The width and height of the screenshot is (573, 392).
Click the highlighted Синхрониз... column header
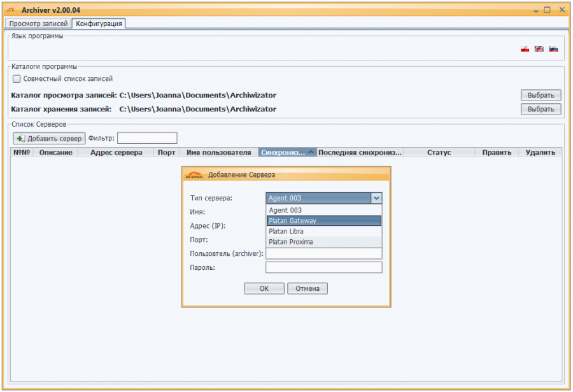point(288,152)
